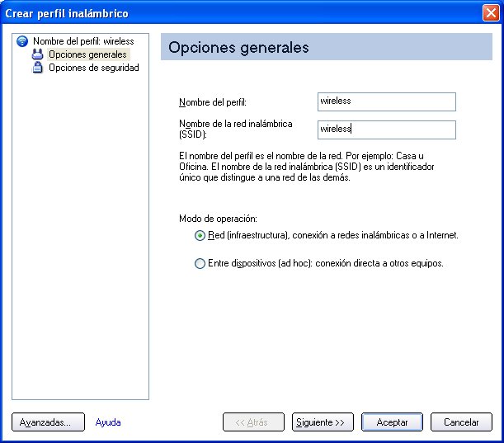
Task: Select Nombre del perfil: wireless tree node
Action: [83, 41]
